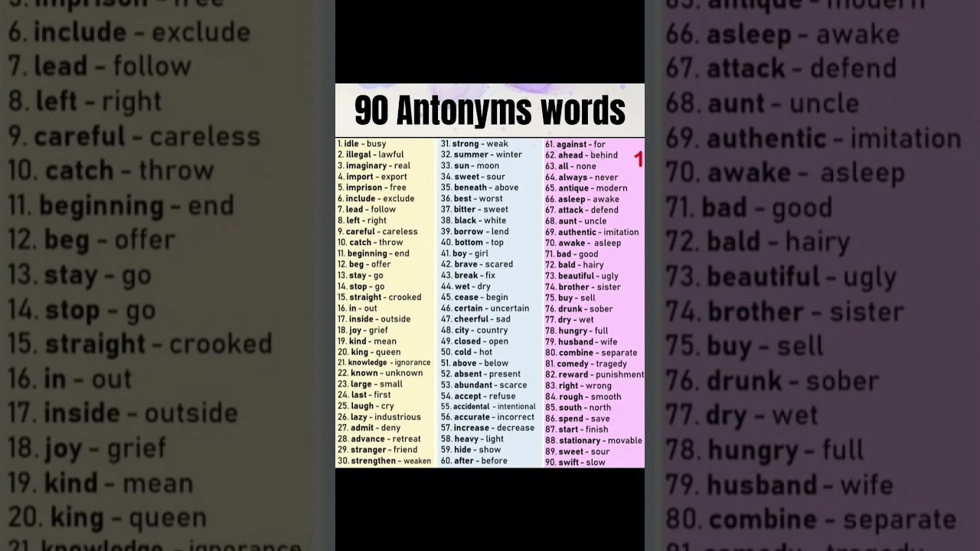This screenshot has height=551, width=980.
Task: Click '27. admit - deny' entry
Action: [369, 428]
